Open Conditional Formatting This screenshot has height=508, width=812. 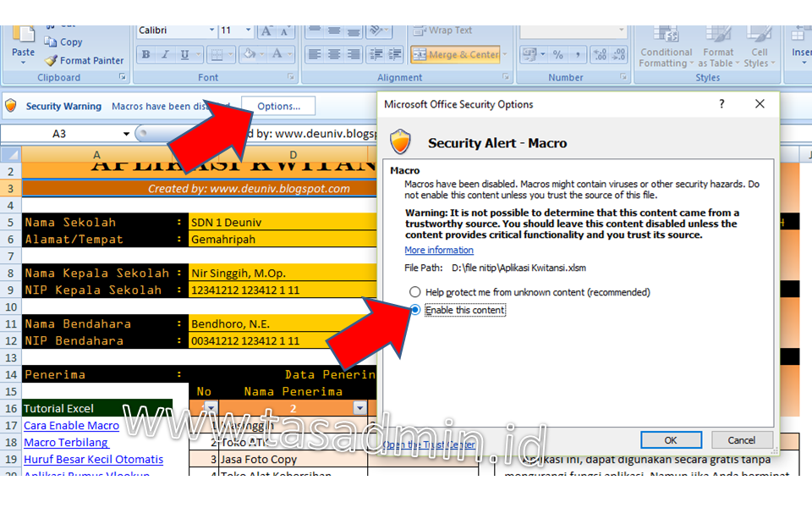point(666,47)
